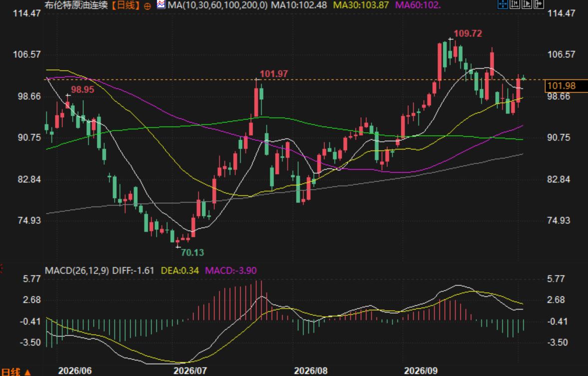This screenshot has height=376, width=588.
Task: Click the 82.84 value on the right price axis
Action: (x=559, y=180)
